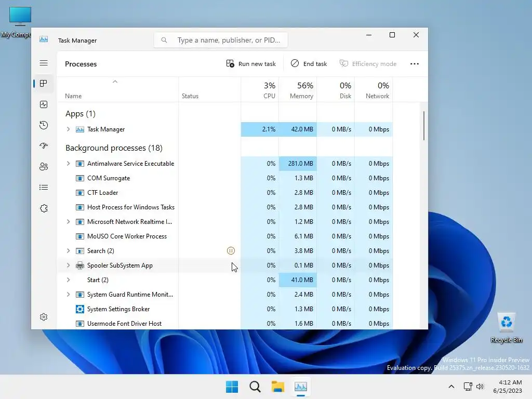532x399 pixels.
Task: Expand System Guard Runtime Monitor row
Action: [68, 295]
